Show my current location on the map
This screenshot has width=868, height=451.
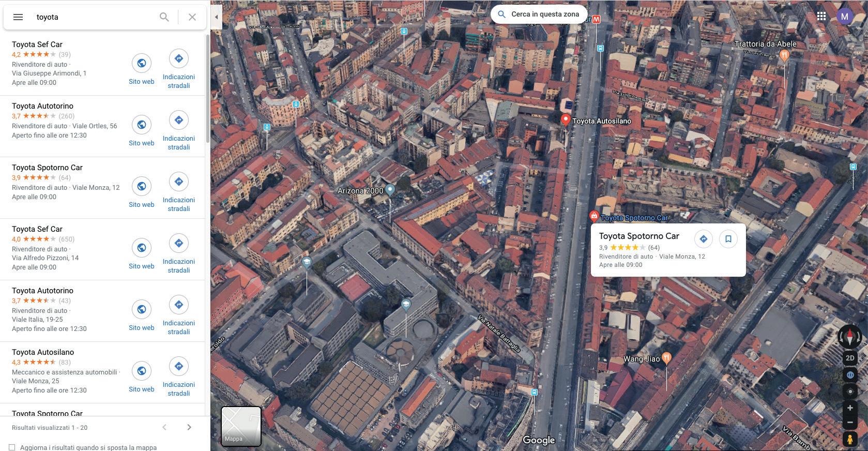point(850,392)
